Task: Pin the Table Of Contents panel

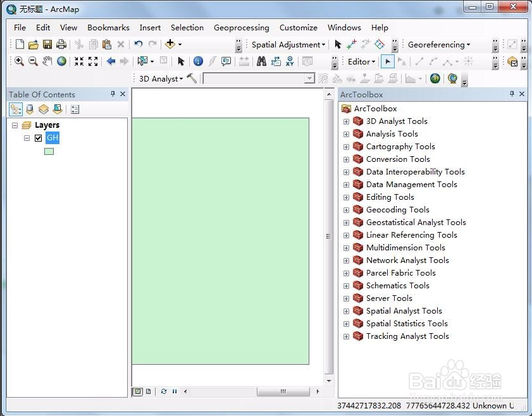Action: tap(113, 94)
